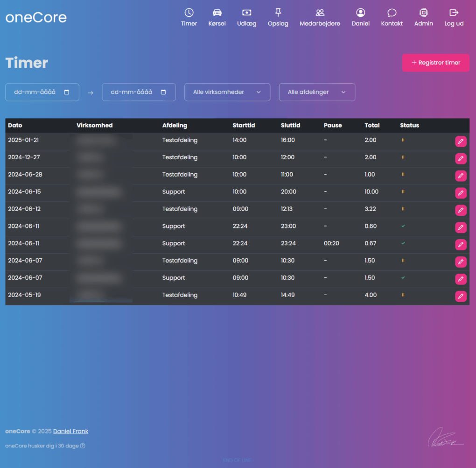Screen dimensions: 476x468
Task: Click the oneCore logo in header
Action: tap(36, 18)
